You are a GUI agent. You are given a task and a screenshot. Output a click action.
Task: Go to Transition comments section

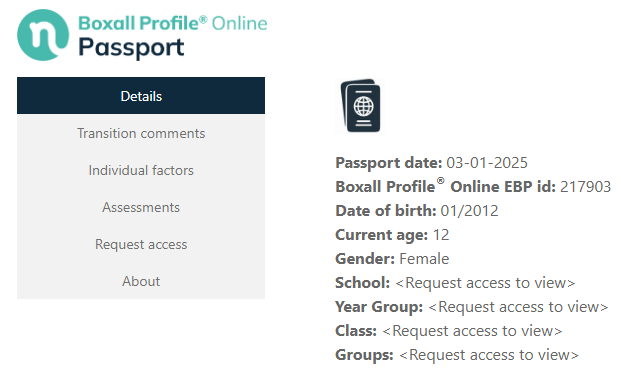coord(141,133)
